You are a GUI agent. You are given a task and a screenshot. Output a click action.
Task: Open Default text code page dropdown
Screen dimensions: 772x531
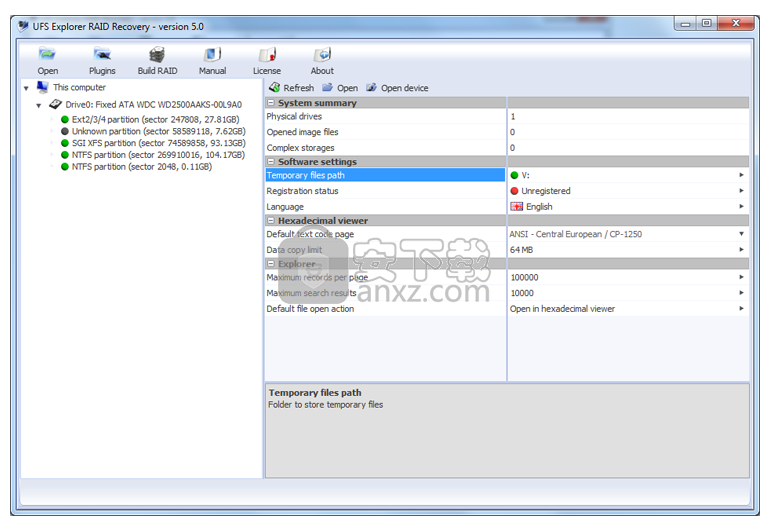tap(741, 234)
